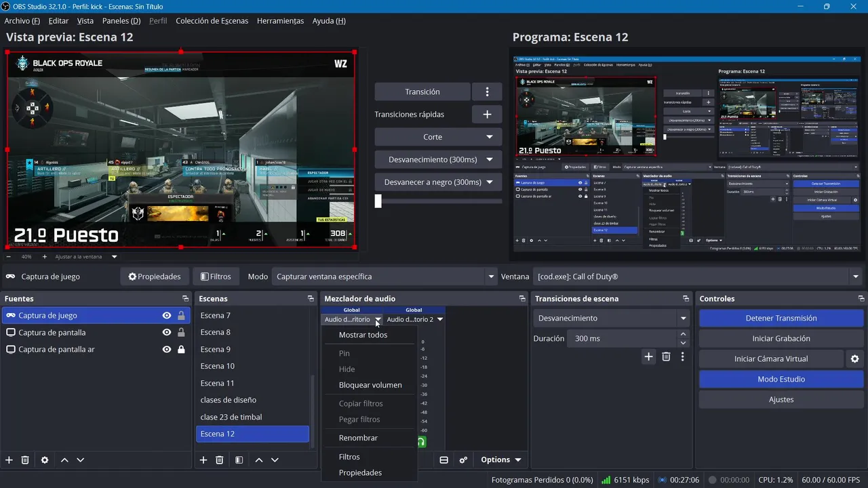
Task: Click Iniciar Grabación button
Action: pos(781,338)
